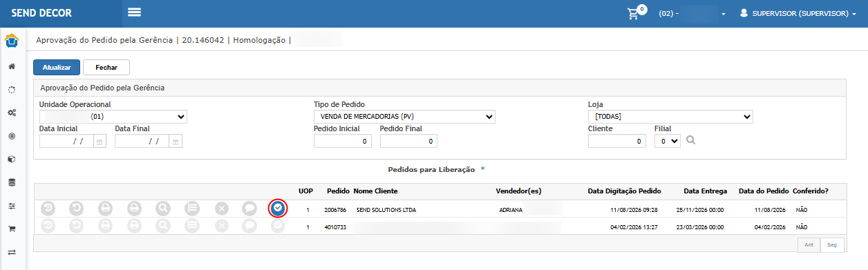Click the Seg pagination button
Viewport: 868px width, 270px height.
(x=832, y=244)
